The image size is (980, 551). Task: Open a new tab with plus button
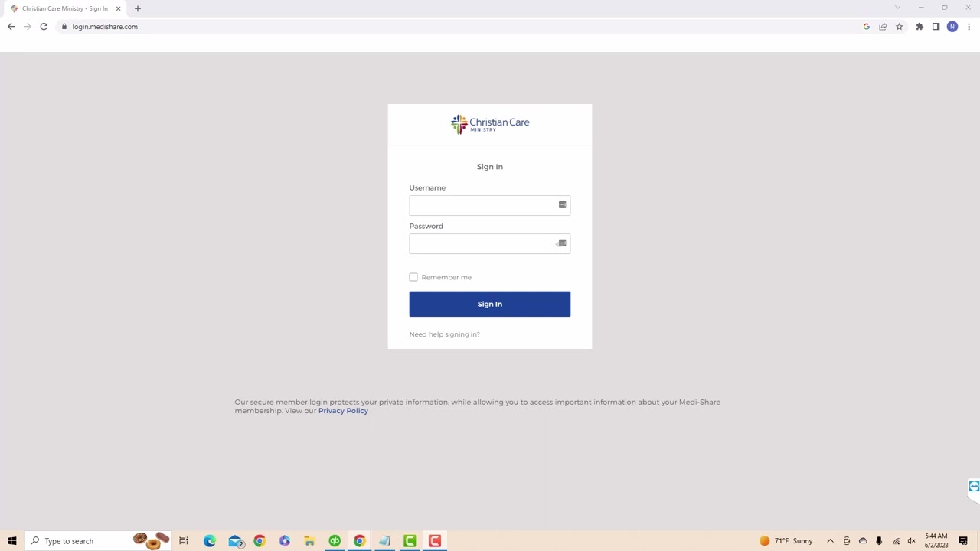tap(138, 8)
